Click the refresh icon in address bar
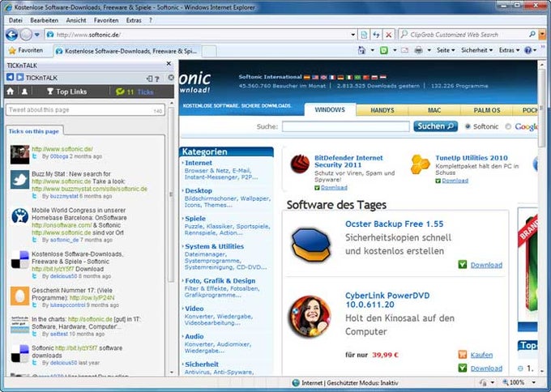The width and height of the screenshot is (551, 392). point(376,35)
